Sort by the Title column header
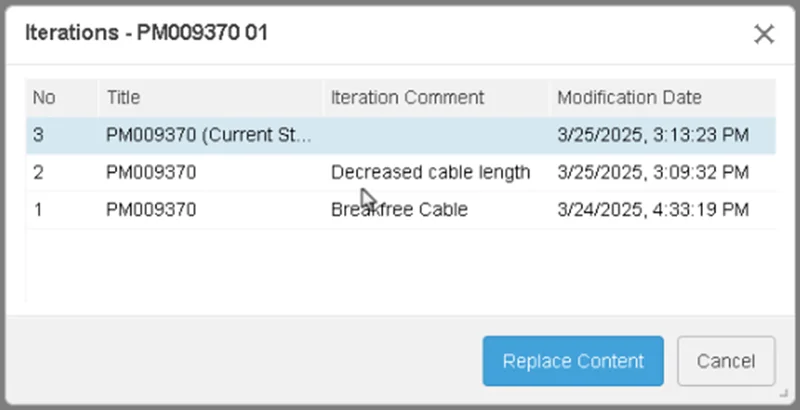 (123, 98)
